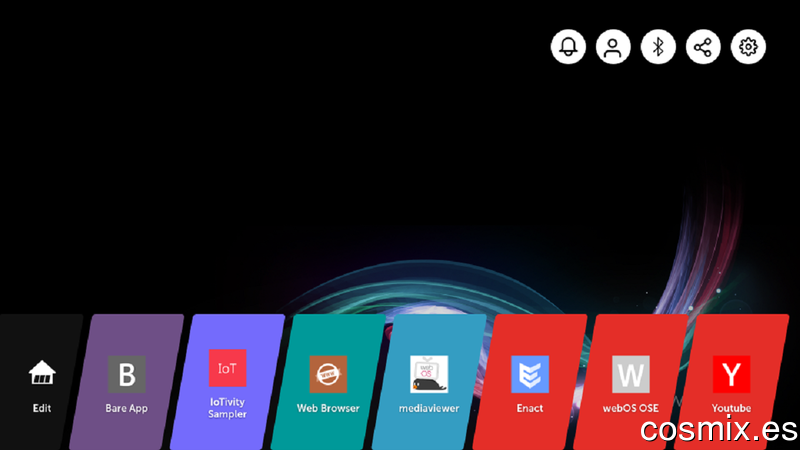Launch the mediaviewer app
Screen dimensions: 800x450
tap(429, 382)
